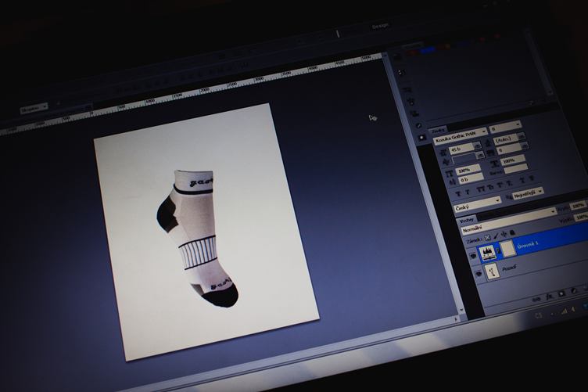Click the round brush icon in collapsed panel strip
Image resolution: width=588 pixels, height=392 pixels.
coord(418,125)
